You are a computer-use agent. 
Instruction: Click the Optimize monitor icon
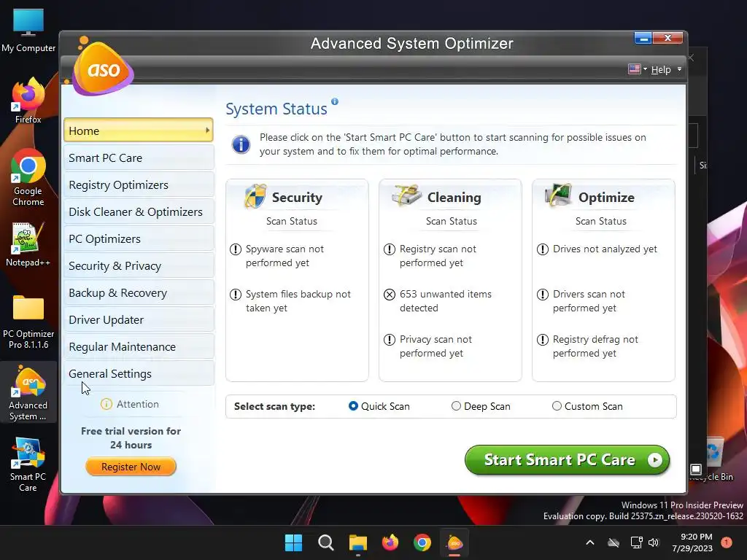(558, 195)
